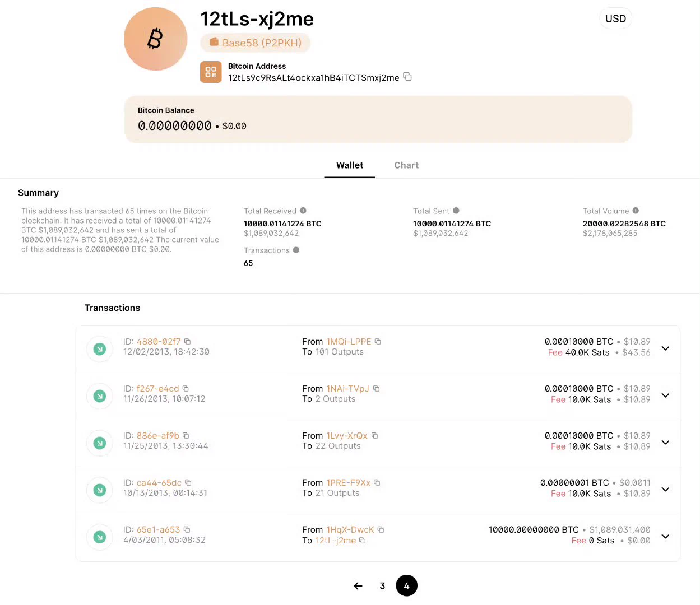Click the info icon next to Total Received

click(x=303, y=211)
